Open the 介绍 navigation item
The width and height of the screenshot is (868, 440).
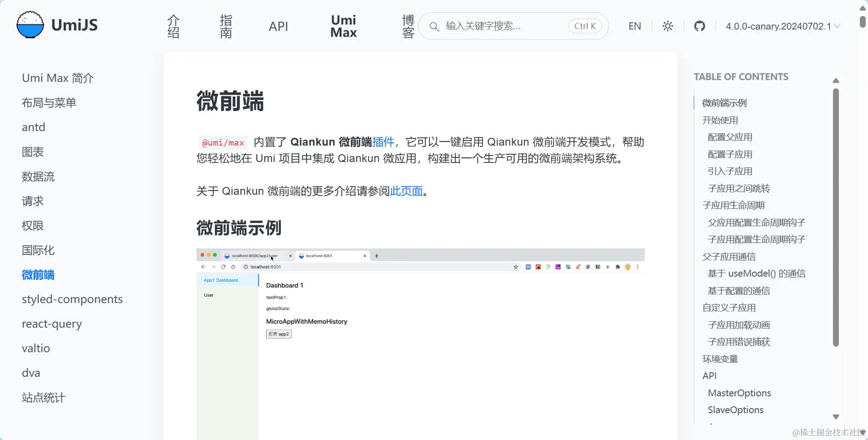(174, 26)
